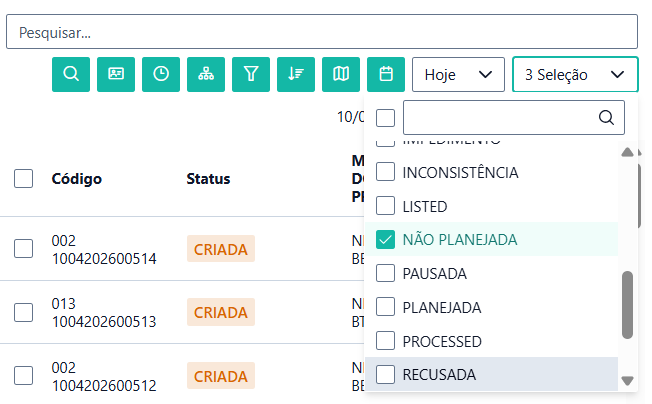Screen dimensions: 652x404
Task: Open the clock history button
Action: click(x=161, y=74)
